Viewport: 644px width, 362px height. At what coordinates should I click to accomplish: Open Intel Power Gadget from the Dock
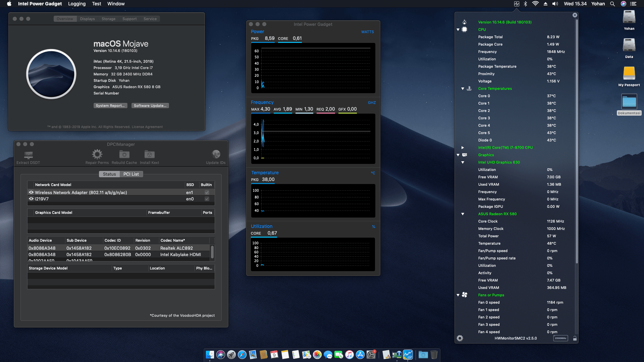click(408, 354)
